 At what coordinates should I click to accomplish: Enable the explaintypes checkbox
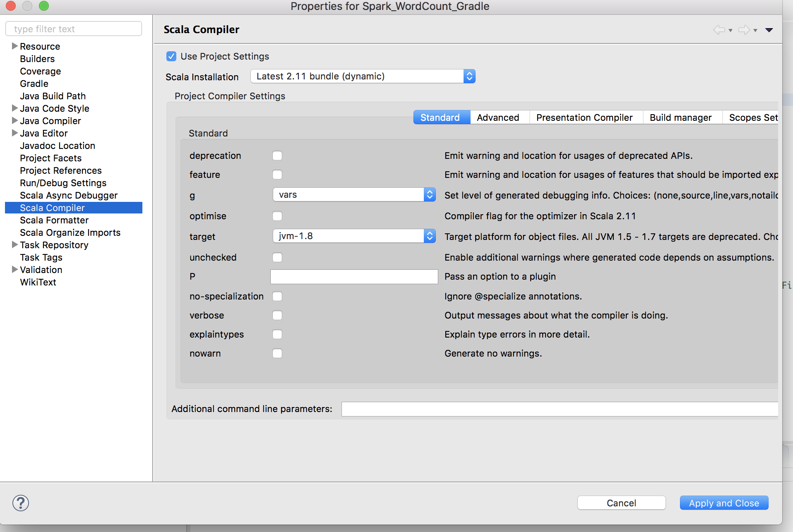(277, 334)
